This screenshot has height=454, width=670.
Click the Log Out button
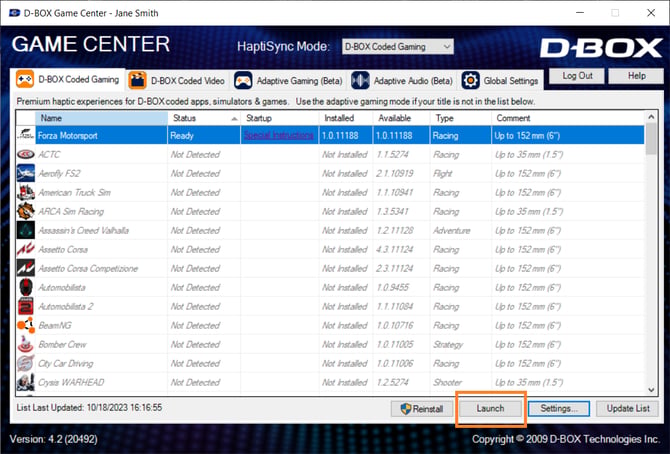click(577, 76)
